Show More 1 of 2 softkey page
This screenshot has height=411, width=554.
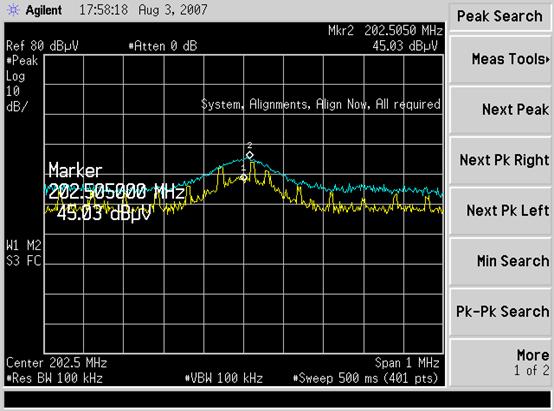click(501, 362)
